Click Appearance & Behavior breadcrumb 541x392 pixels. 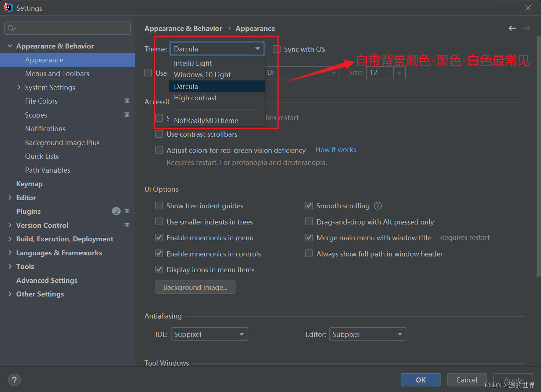[x=183, y=28]
